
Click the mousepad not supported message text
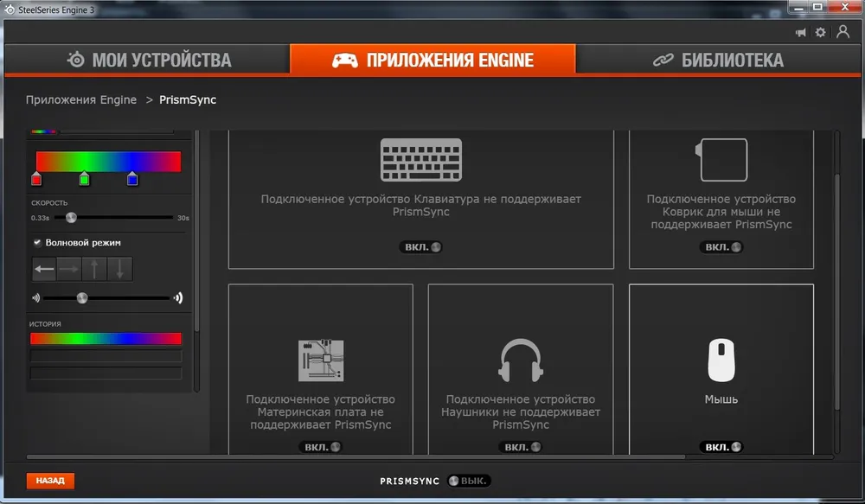721,212
